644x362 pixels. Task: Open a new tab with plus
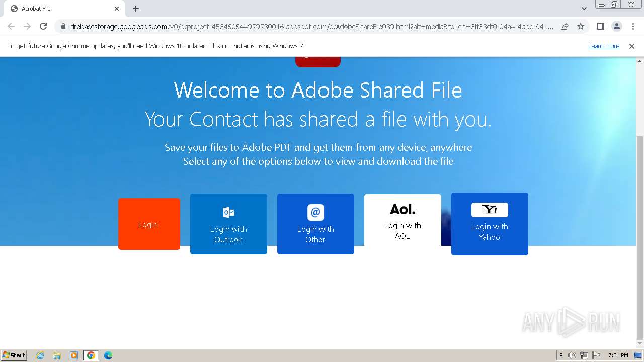pyautogui.click(x=136, y=9)
